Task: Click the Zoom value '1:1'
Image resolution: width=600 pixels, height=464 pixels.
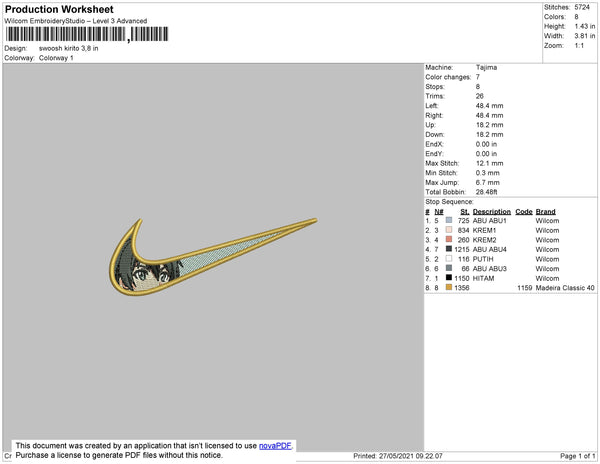Action: (x=579, y=46)
